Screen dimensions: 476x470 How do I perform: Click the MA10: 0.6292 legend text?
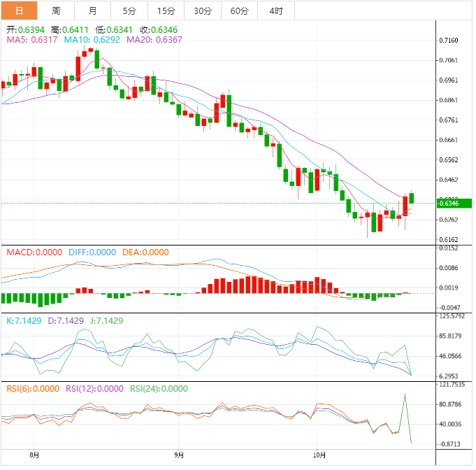pos(92,40)
